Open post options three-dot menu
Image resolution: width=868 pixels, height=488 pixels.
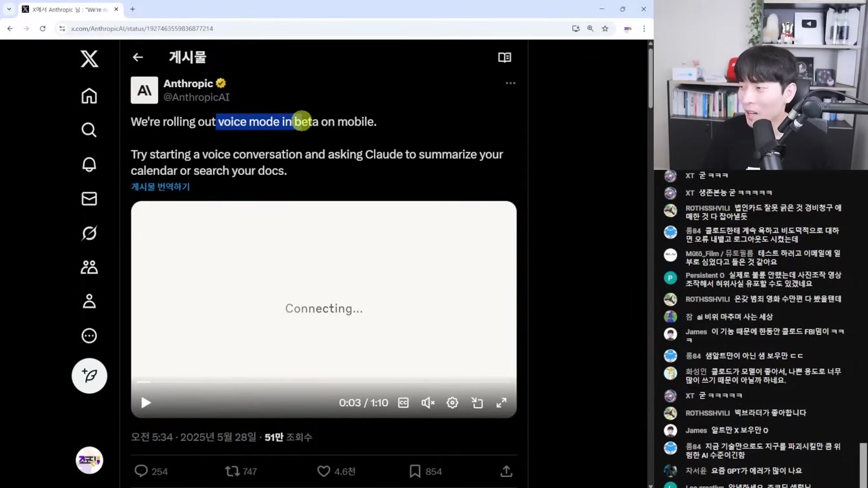click(510, 83)
